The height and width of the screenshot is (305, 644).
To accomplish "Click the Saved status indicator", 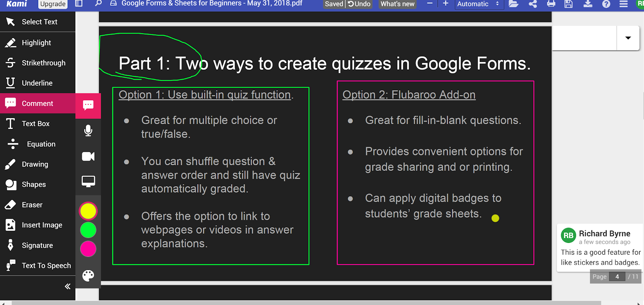I will coord(334,4).
